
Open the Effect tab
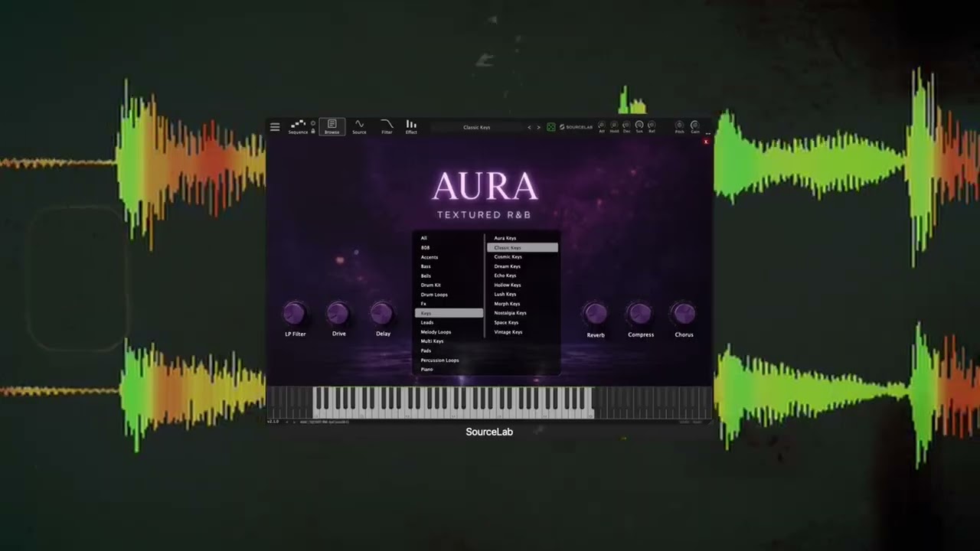point(411,126)
